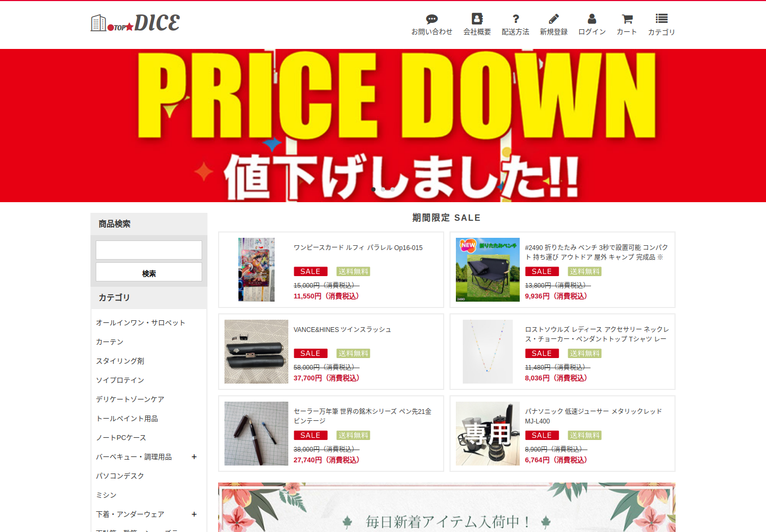Click the 期間限定 SALE heading
This screenshot has height=532, width=766.
tap(446, 218)
